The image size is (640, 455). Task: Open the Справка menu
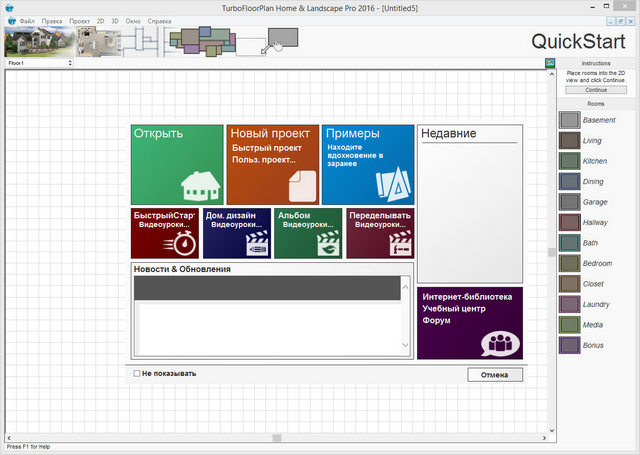pos(158,21)
